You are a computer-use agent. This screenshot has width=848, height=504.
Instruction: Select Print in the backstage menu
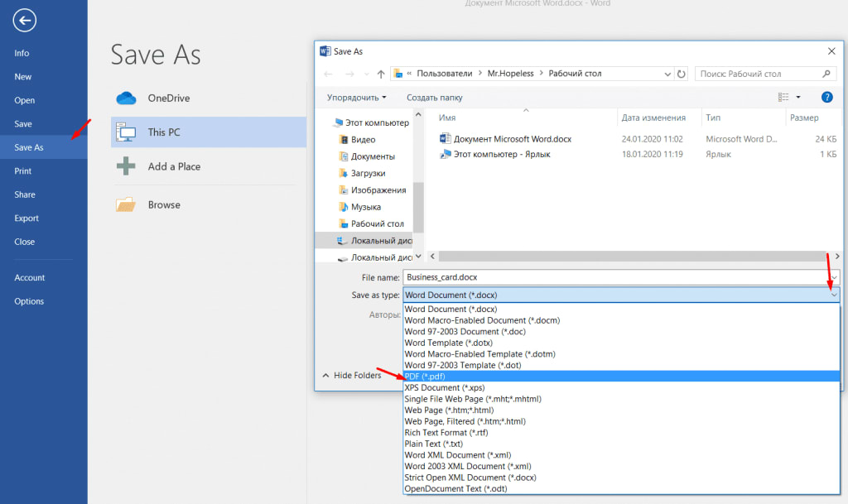(x=22, y=171)
